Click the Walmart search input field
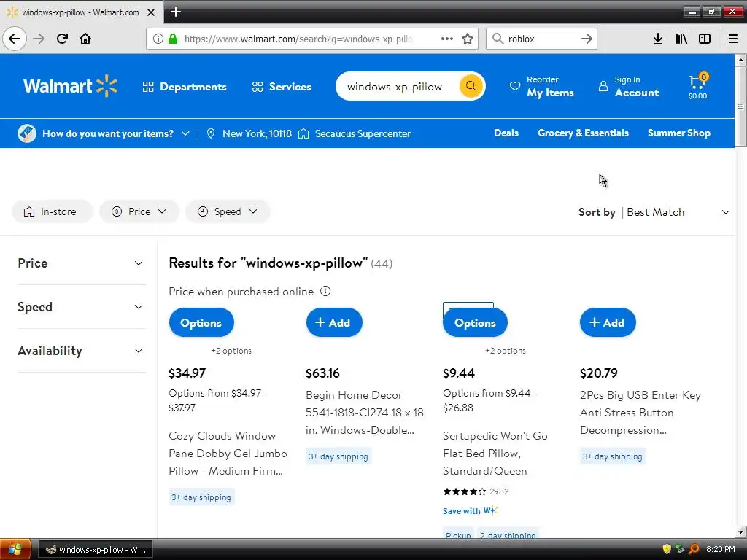The width and height of the screenshot is (747, 560). point(395,86)
